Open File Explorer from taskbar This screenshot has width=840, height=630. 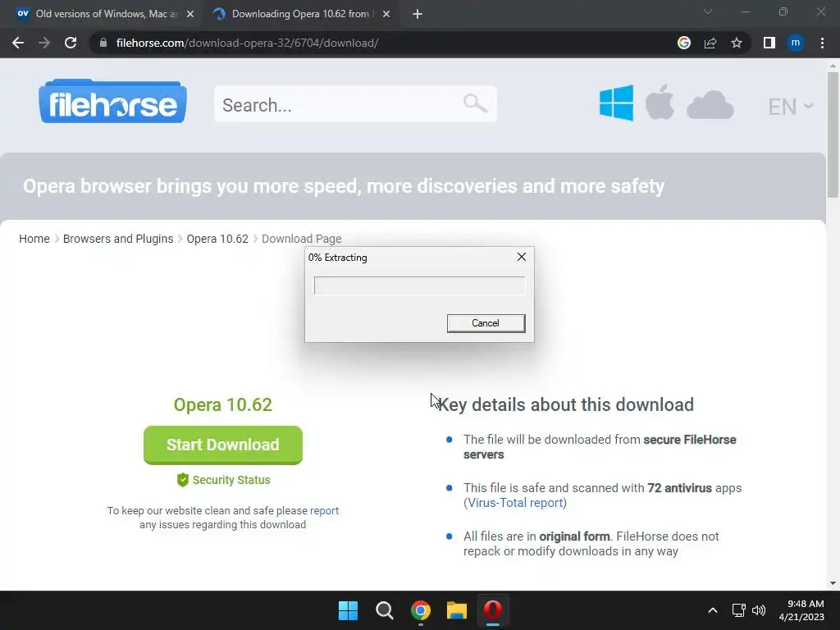click(x=457, y=610)
